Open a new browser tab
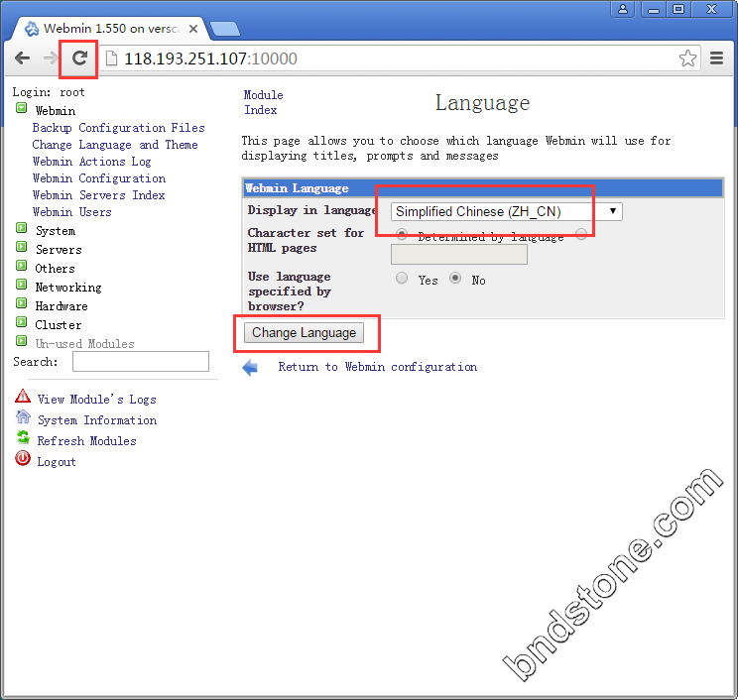Viewport: 738px width, 700px height. 224,29
